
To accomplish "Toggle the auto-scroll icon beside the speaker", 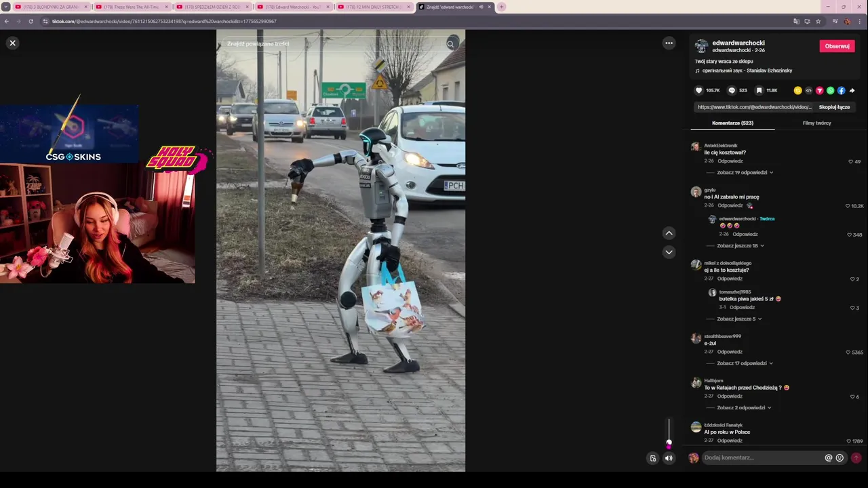I will 653,458.
